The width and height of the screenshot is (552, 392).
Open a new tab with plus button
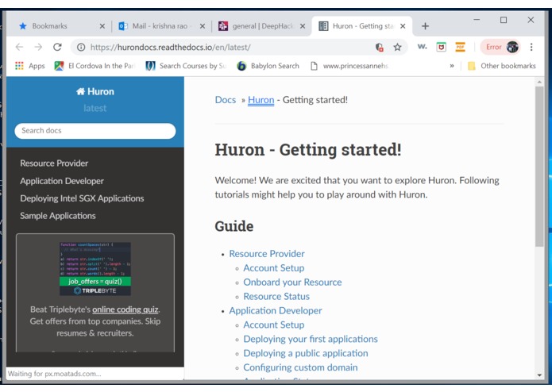[x=425, y=26]
